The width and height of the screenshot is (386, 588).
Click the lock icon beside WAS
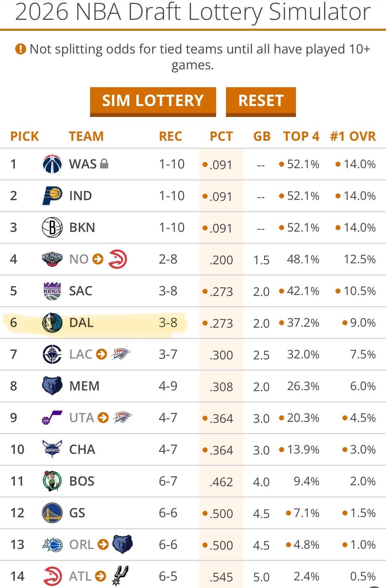(104, 164)
